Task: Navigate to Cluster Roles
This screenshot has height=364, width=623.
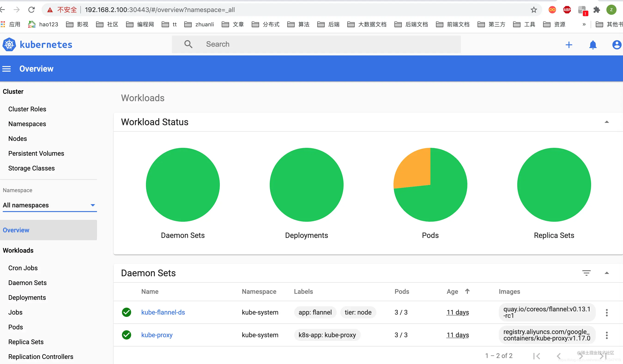Action: pyautogui.click(x=27, y=109)
